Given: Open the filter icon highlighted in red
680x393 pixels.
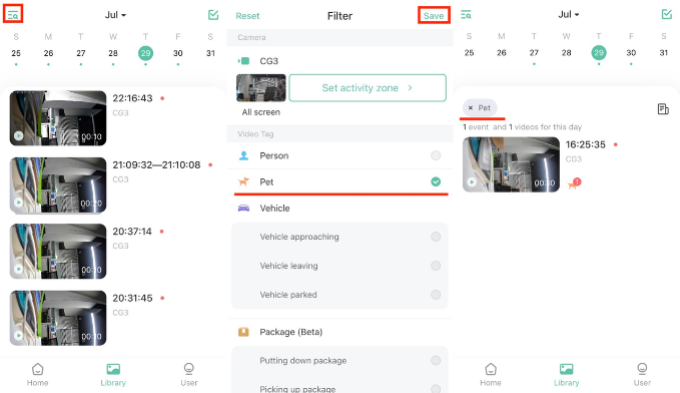Looking at the screenshot, I should tap(13, 15).
